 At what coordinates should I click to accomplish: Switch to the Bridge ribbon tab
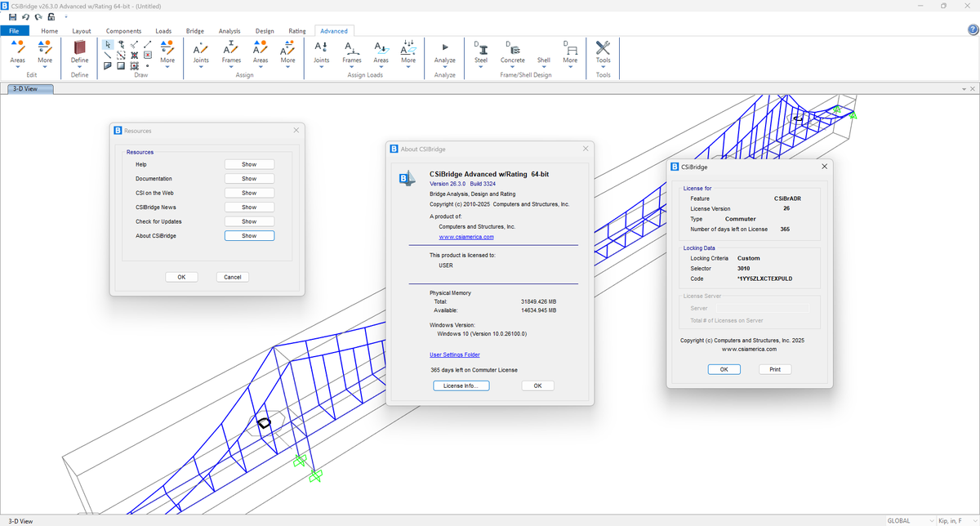point(195,31)
